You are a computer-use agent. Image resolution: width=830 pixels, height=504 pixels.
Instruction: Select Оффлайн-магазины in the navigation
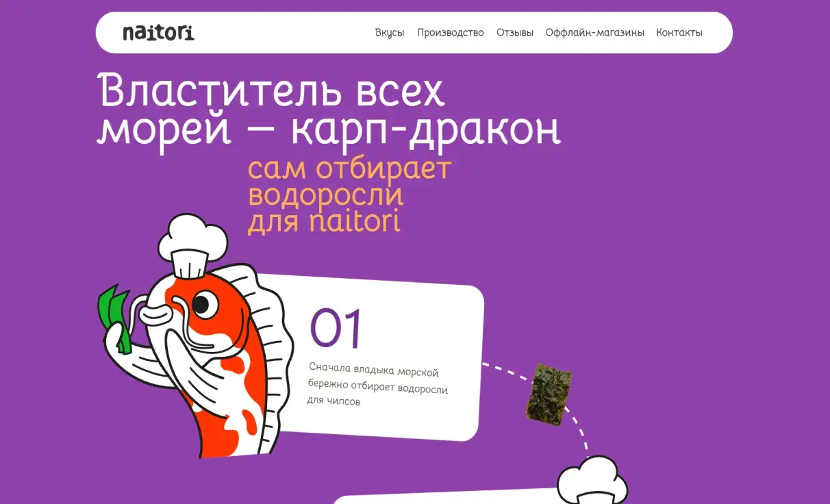[x=594, y=32]
